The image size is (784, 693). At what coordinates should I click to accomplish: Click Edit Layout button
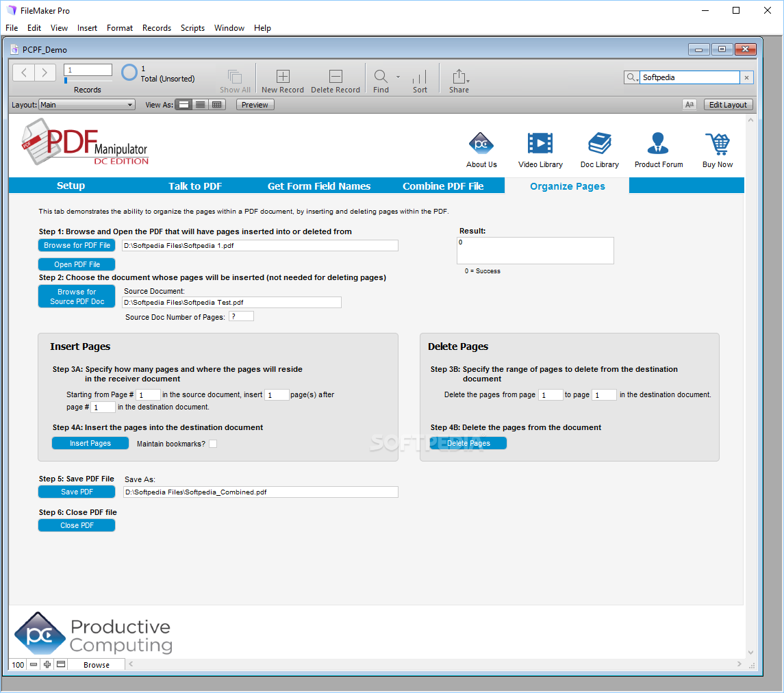[728, 105]
